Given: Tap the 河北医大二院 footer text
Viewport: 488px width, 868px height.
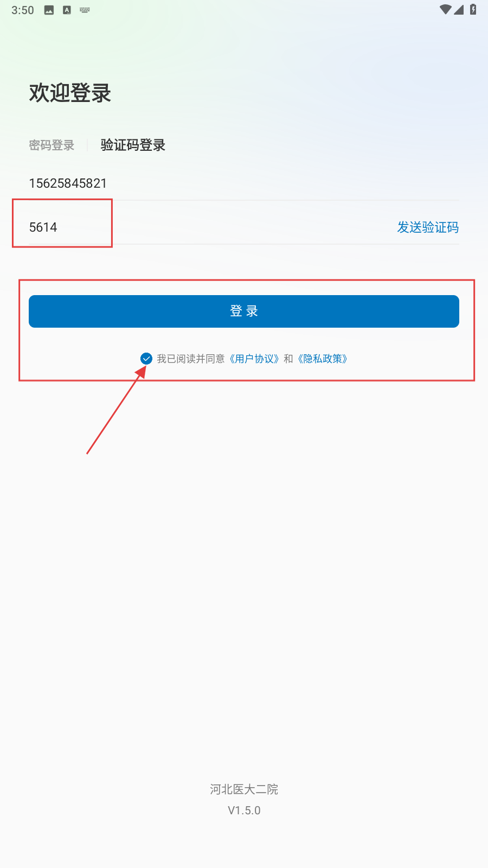Looking at the screenshot, I should pyautogui.click(x=244, y=789).
